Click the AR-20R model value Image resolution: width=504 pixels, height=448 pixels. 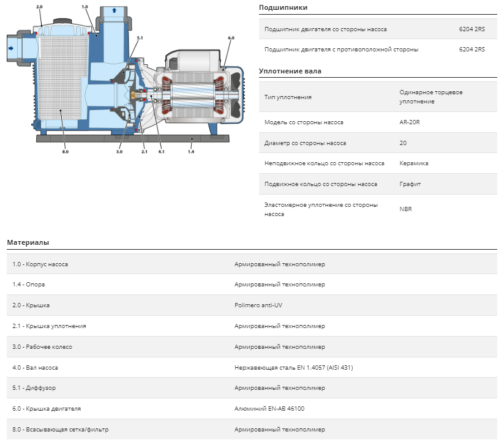(x=410, y=122)
